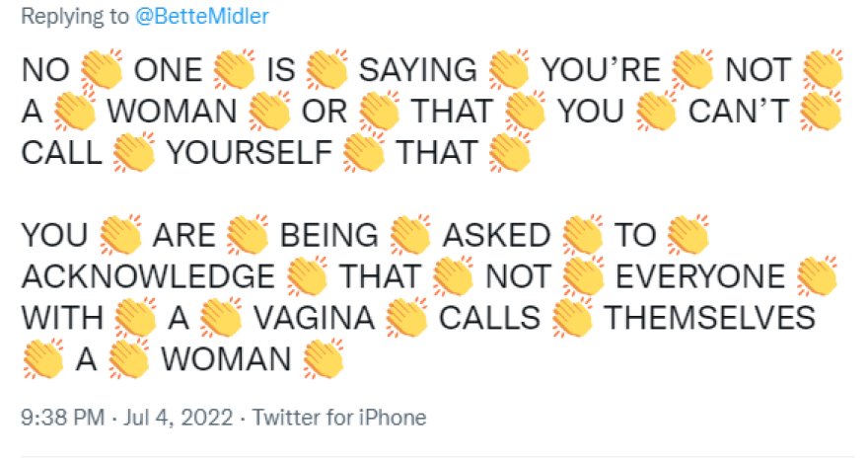The image size is (868, 462).
Task: Click the Jul 4, 2022 date
Action: tap(178, 418)
